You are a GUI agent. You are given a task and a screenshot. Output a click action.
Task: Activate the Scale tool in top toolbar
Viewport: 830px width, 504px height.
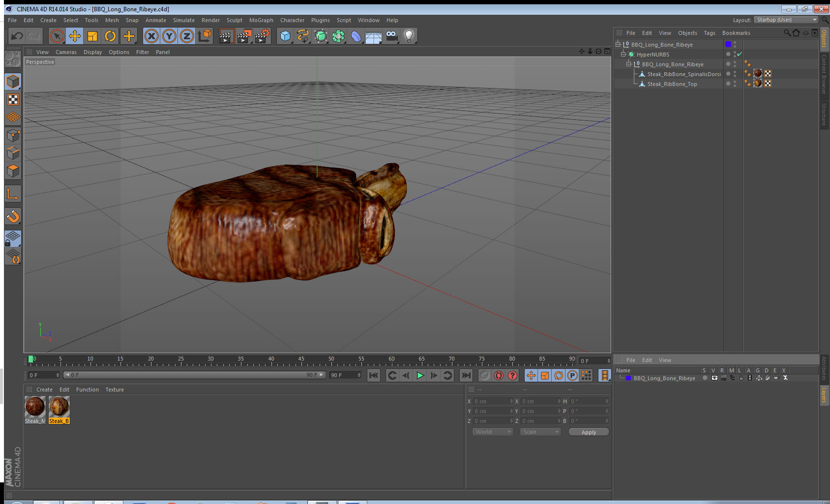(92, 36)
